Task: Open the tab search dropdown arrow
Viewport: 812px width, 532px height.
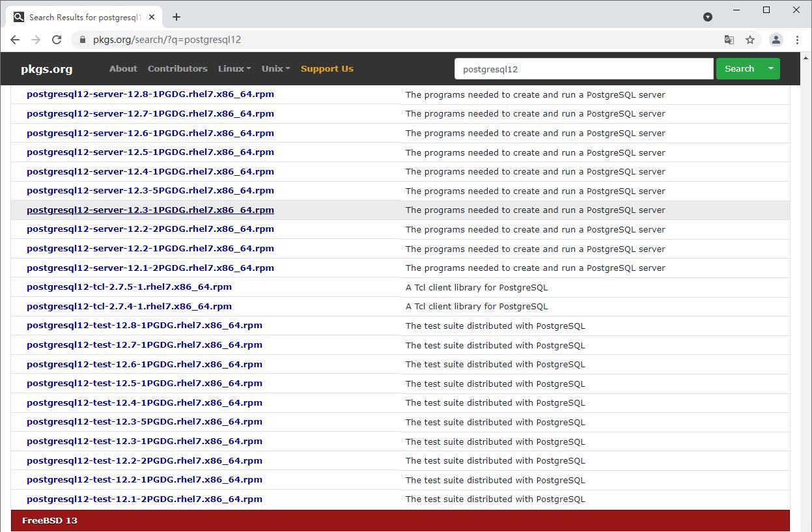Action: point(708,17)
